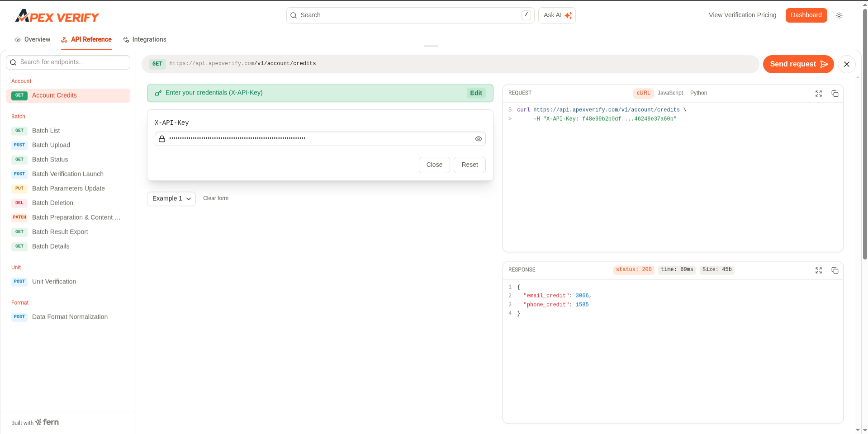Open Batch Parameters Update endpoint
Viewport: 868px width, 434px height.
[68, 189]
